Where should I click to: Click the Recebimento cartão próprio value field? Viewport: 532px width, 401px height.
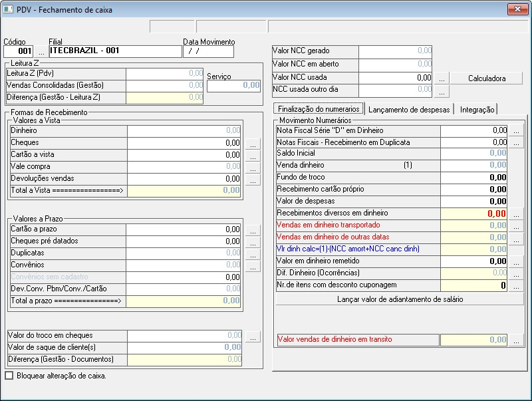pos(473,190)
